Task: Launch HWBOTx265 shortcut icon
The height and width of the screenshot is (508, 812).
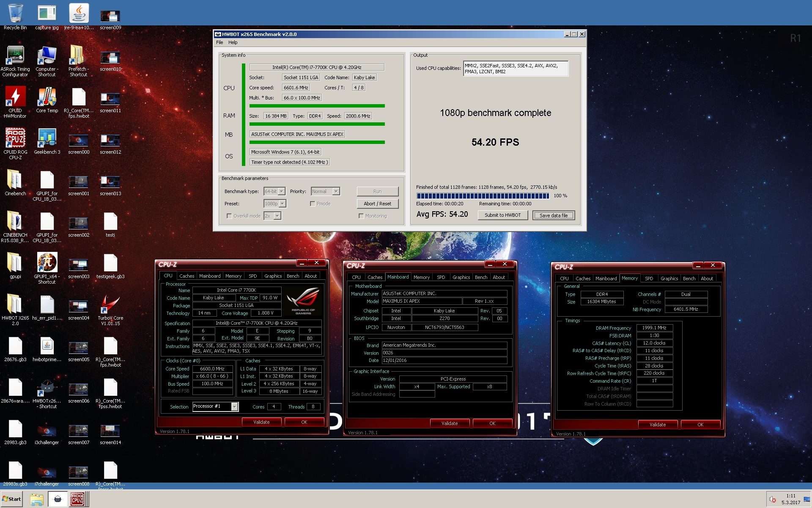Action: point(47,393)
